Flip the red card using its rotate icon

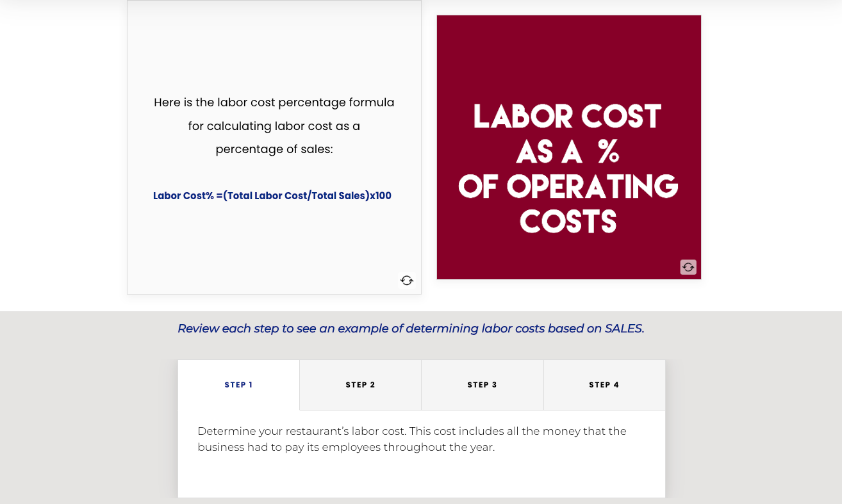[688, 267]
